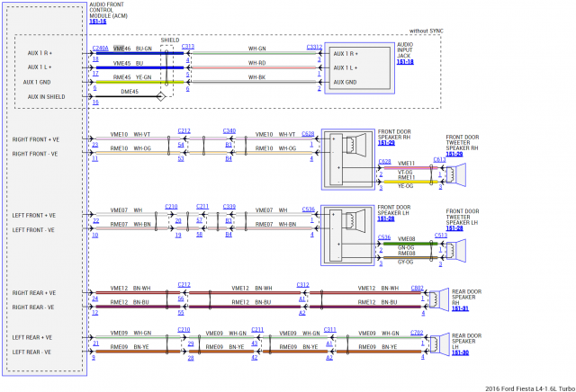Open the 151-18 link under Audio Front Control Module
The image size is (576, 392).
[97, 21]
